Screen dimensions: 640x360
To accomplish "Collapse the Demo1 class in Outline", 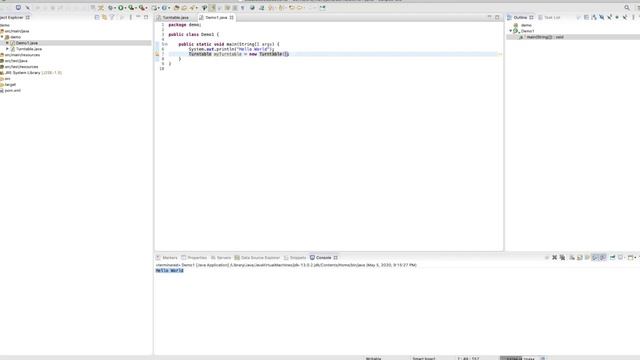I will (x=510, y=31).
